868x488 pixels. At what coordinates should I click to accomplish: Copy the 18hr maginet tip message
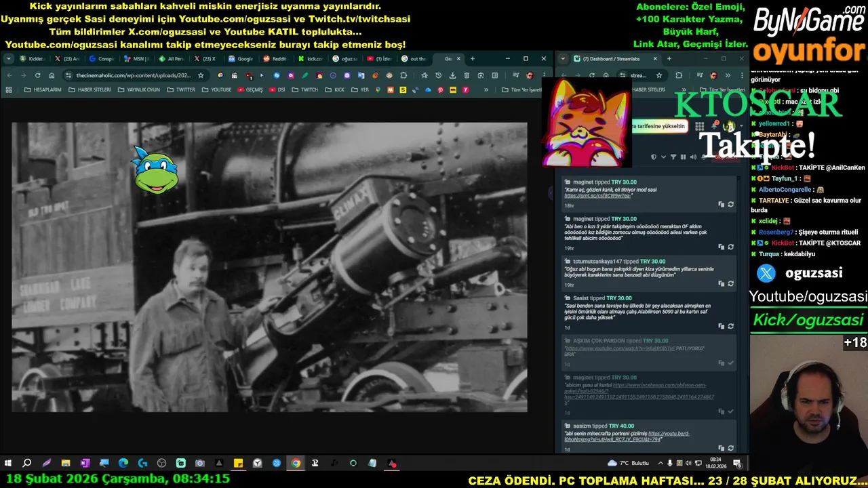click(721, 204)
